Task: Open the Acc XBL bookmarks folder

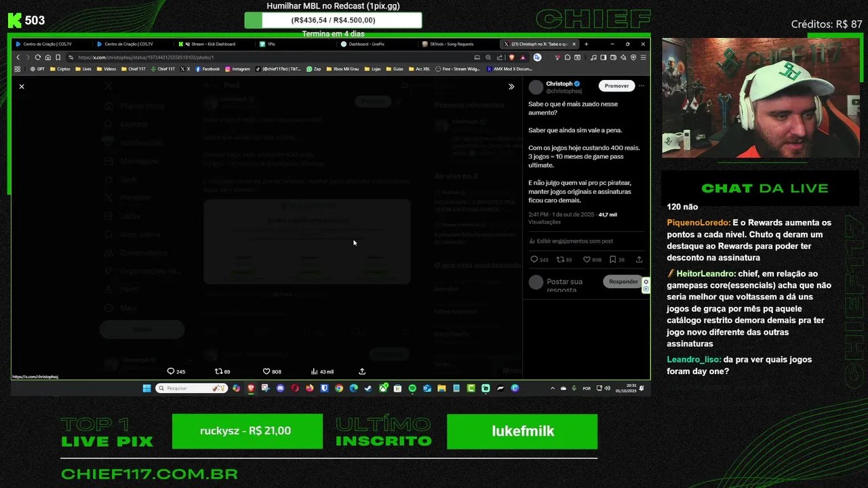Action: point(419,68)
